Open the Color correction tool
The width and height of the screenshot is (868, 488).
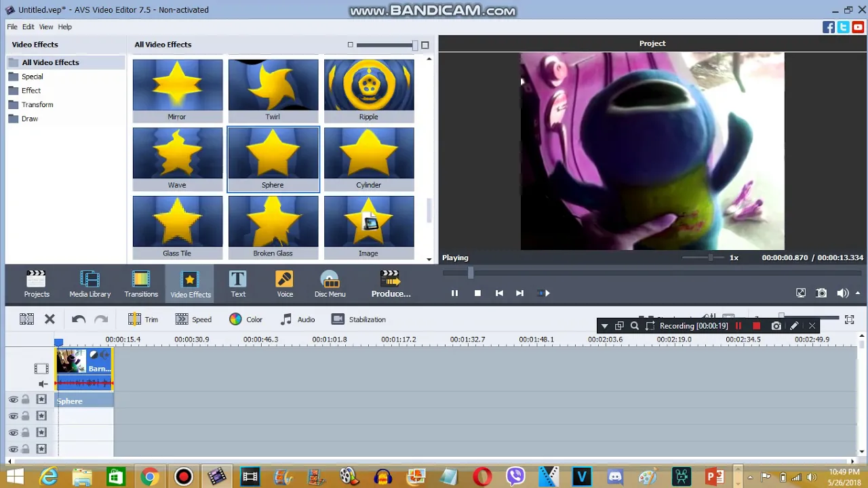click(x=245, y=319)
